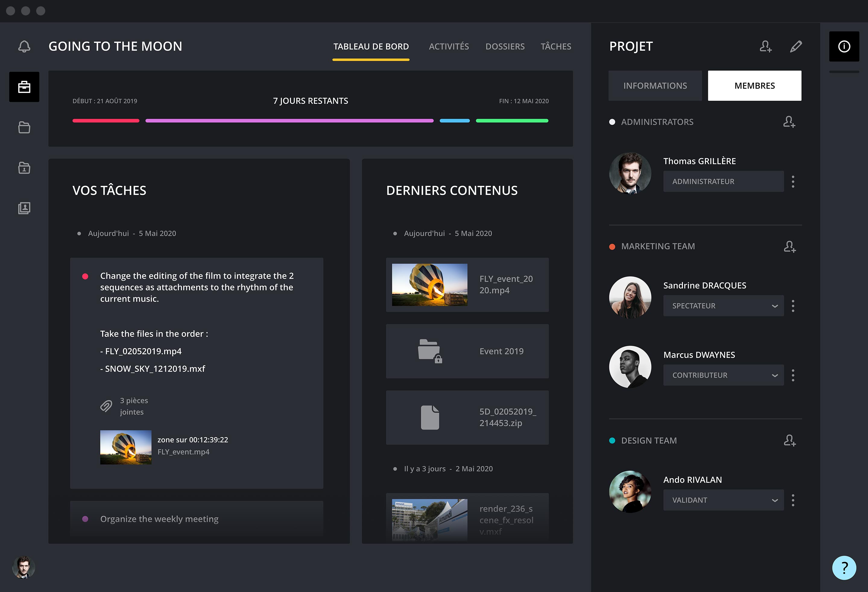Open the Organize the weekly meeting task

197,519
